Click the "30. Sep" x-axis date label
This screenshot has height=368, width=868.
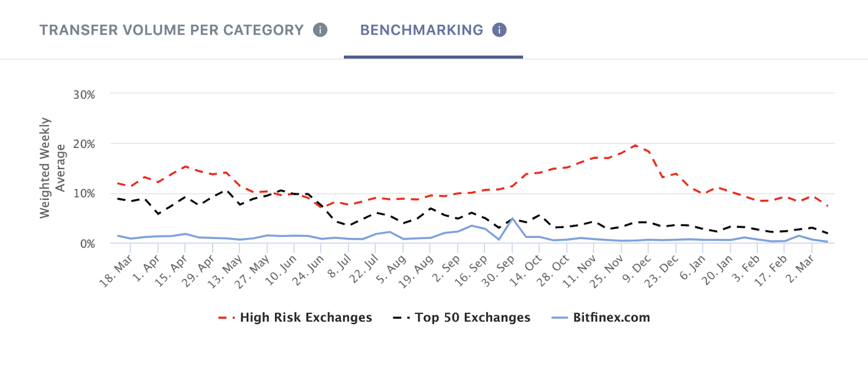(499, 271)
